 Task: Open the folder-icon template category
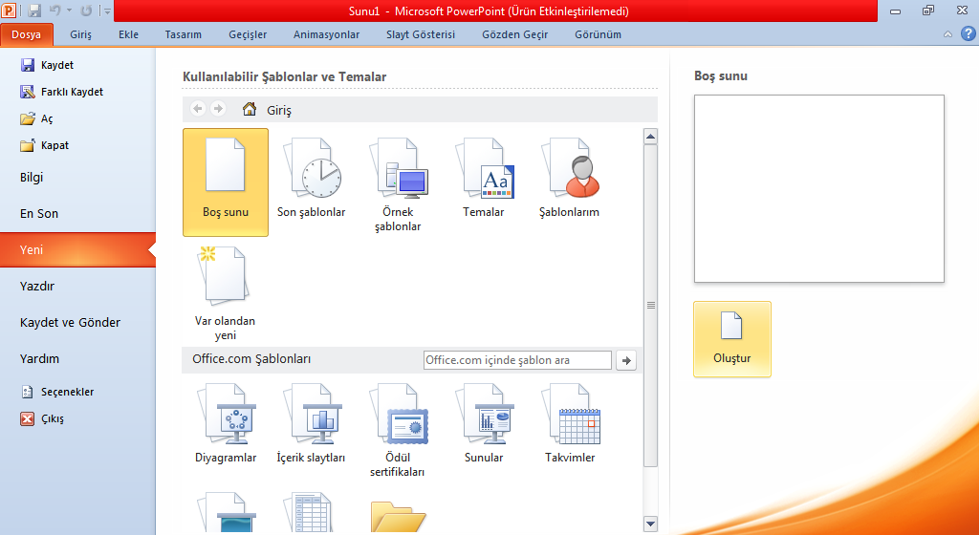[x=398, y=516]
